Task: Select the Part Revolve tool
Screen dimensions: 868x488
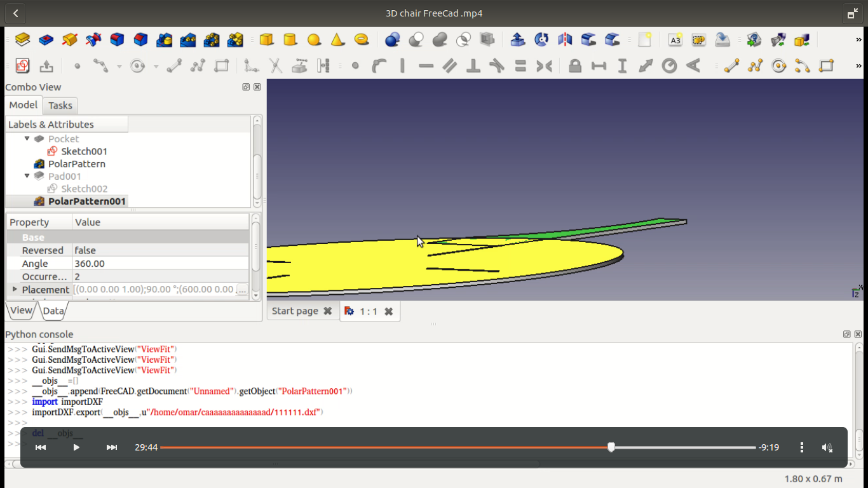Action: tap(541, 40)
